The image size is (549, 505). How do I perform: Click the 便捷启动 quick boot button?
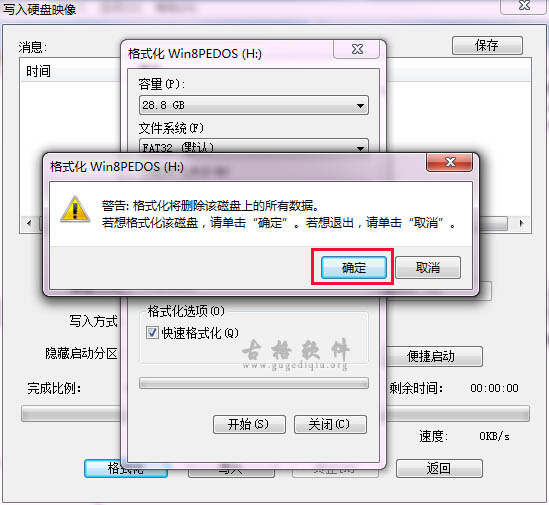[434, 357]
